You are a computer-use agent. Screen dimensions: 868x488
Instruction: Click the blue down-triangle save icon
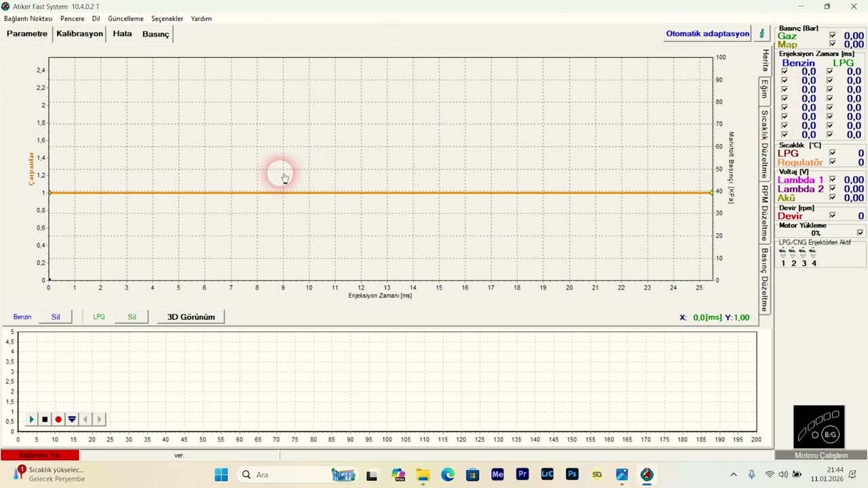pos(72,420)
